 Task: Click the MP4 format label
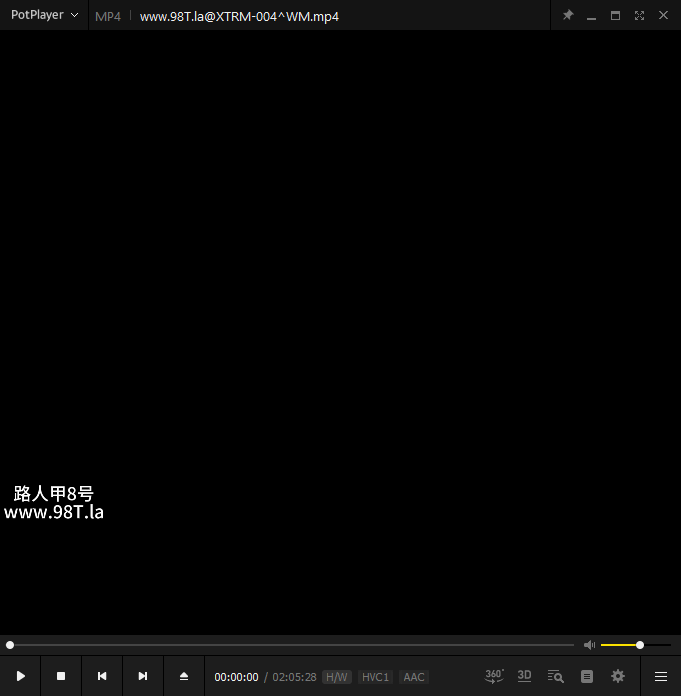(x=108, y=16)
